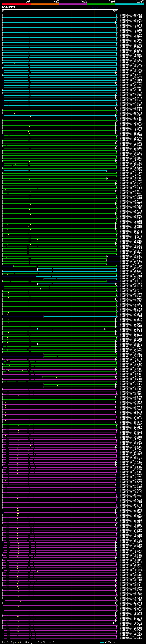The image size is (146, 644).
Task: Click the =100char. scale legend
Action: pos(109,642)
